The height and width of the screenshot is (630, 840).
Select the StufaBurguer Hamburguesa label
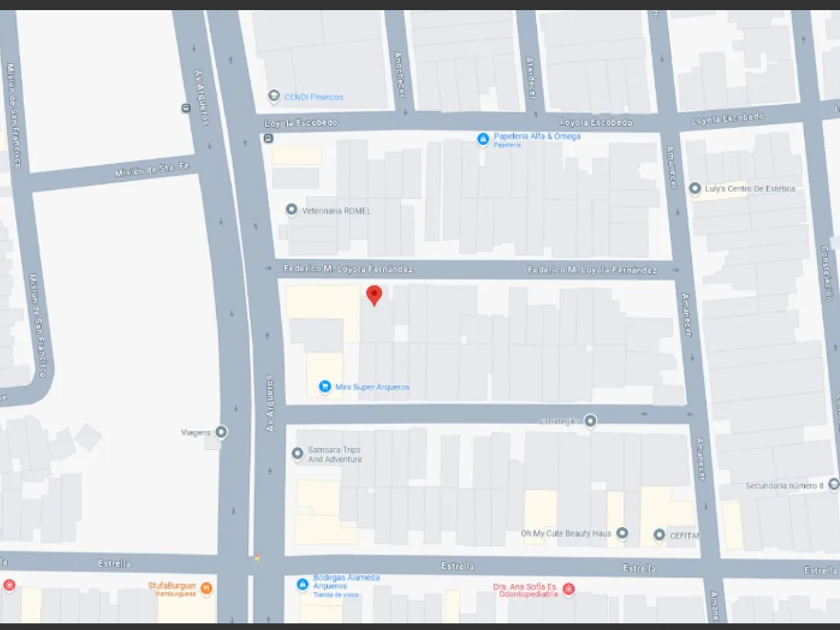172,589
